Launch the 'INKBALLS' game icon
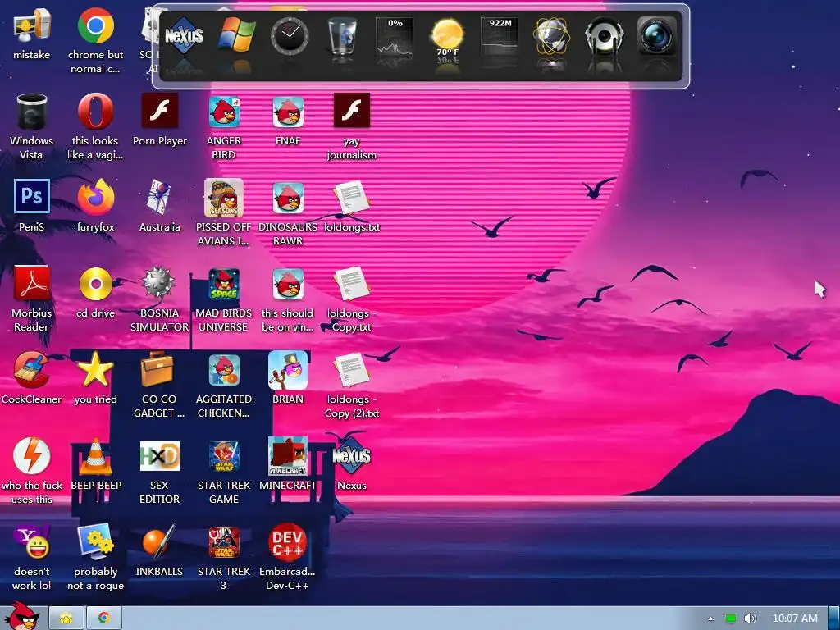The height and width of the screenshot is (630, 840). (159, 542)
